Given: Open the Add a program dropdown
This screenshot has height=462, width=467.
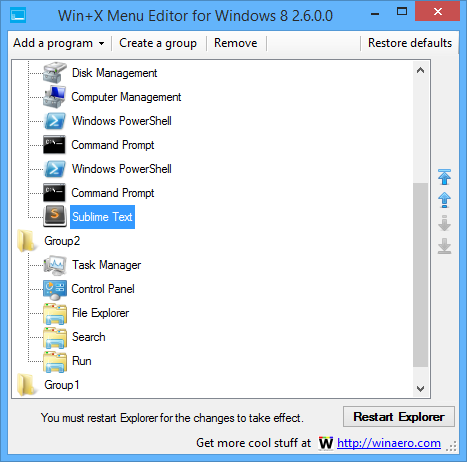Looking at the screenshot, I should pyautogui.click(x=59, y=43).
